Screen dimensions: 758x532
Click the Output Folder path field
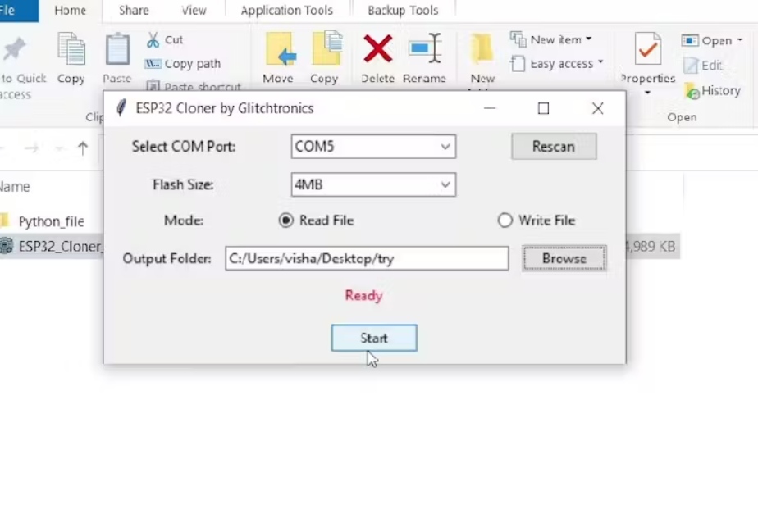click(x=367, y=258)
